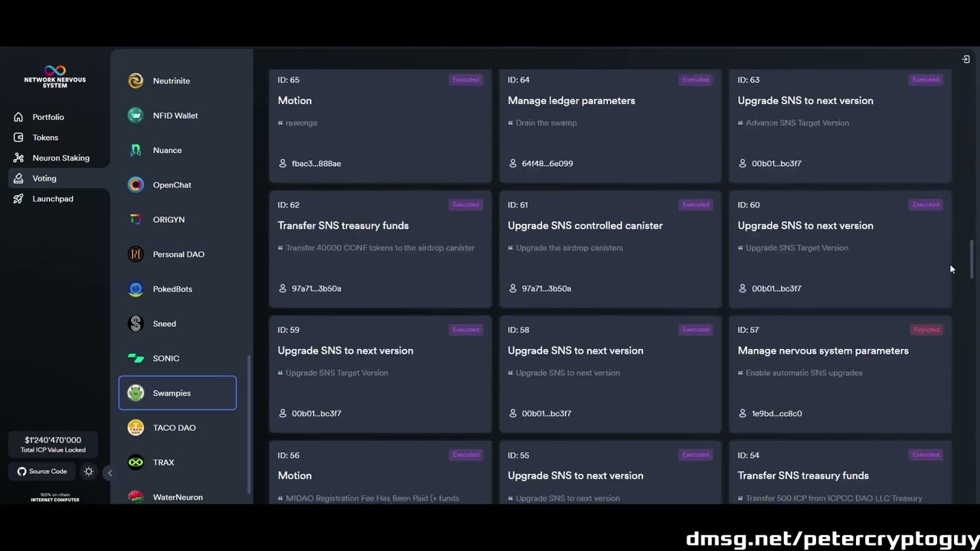Click text 'Transfer 40000 CONF tokens to the airdrop canister'
The width and height of the screenshot is (980, 551).
[x=381, y=248]
